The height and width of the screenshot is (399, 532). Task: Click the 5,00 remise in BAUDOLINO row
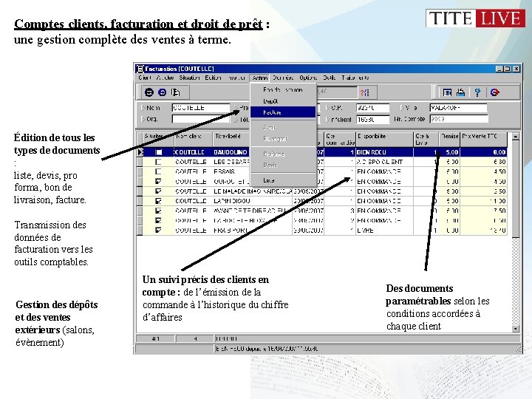pyautogui.click(x=449, y=152)
